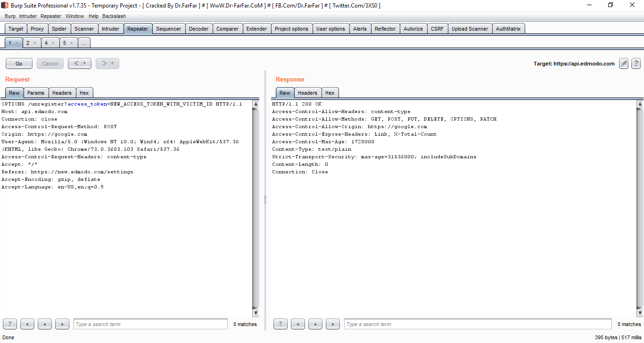
Task: Close Repeater tab 4
Action: coord(53,43)
